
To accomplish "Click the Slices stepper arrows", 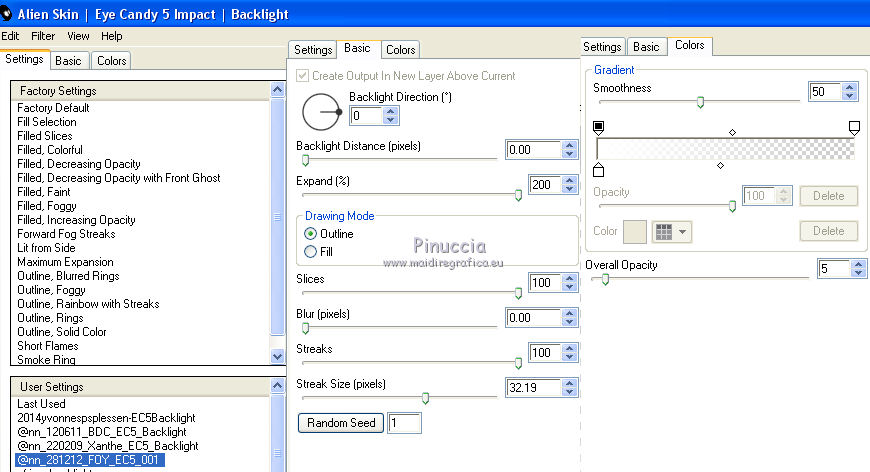I will [x=569, y=283].
